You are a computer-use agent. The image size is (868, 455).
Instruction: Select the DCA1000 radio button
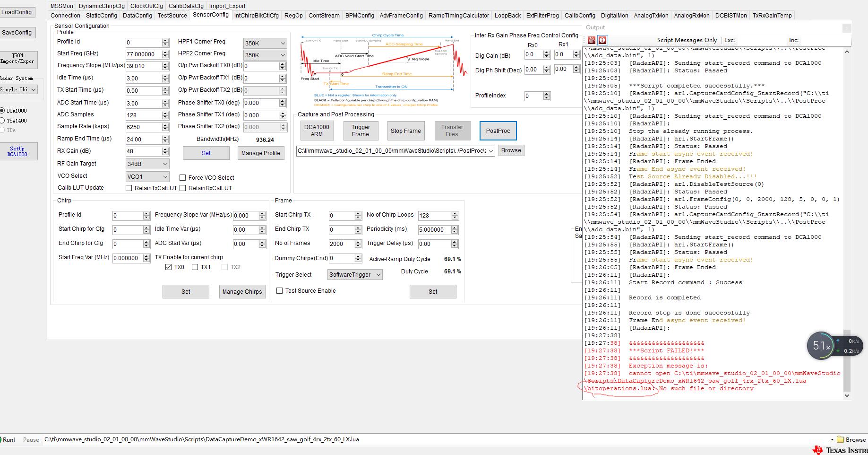tap(2, 111)
